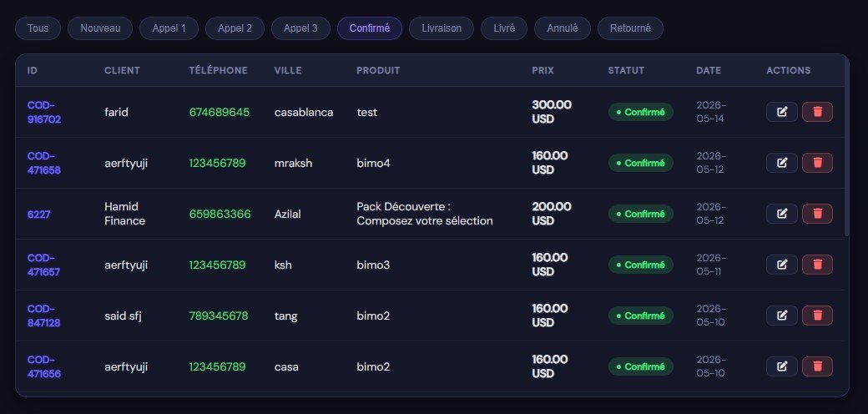Open order ID 6227

click(x=38, y=215)
